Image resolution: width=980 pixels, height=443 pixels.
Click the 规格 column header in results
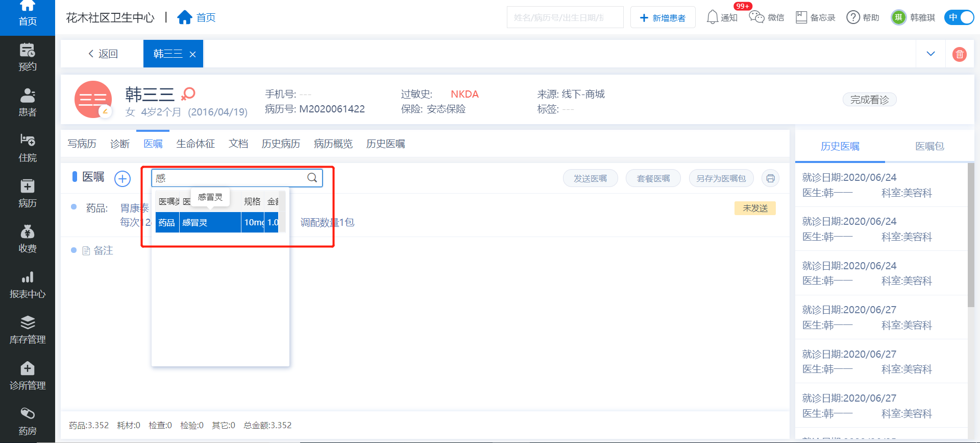[252, 201]
